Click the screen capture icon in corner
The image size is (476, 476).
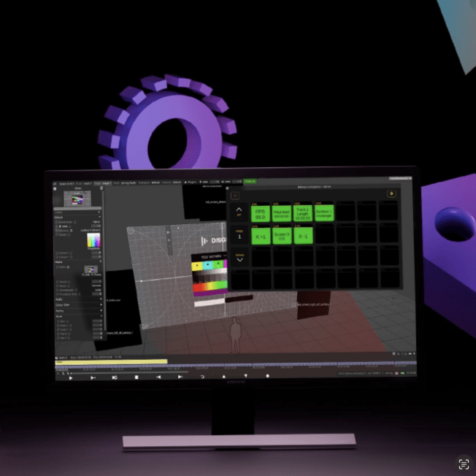(x=463, y=464)
